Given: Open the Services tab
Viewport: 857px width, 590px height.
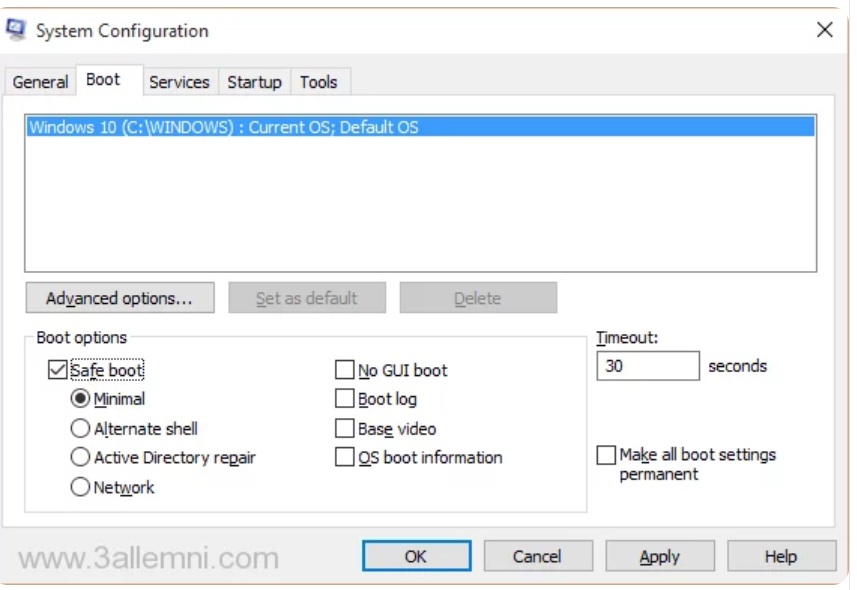Looking at the screenshot, I should coord(179,82).
